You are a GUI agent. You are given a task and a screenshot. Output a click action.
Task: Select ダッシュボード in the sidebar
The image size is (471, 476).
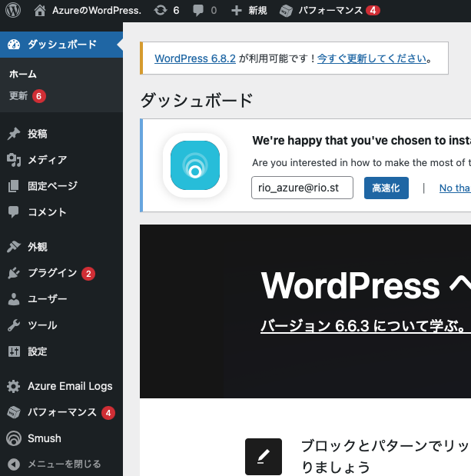click(x=62, y=45)
